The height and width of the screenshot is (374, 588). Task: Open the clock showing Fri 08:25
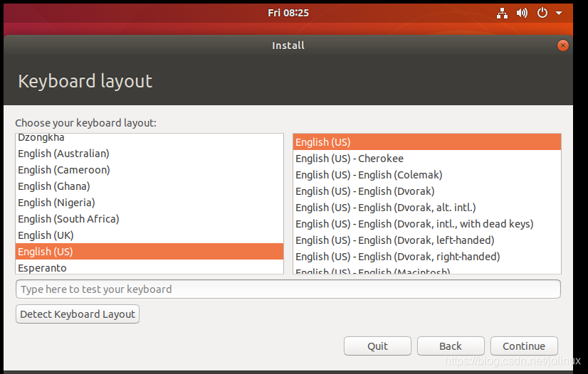tap(288, 13)
